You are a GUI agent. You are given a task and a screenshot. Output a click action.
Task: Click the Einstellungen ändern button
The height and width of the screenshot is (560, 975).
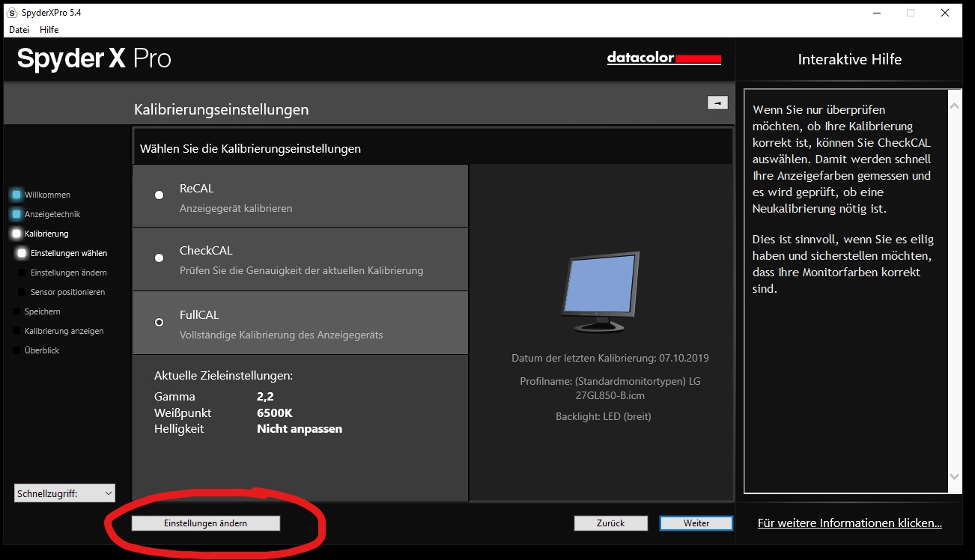click(206, 523)
